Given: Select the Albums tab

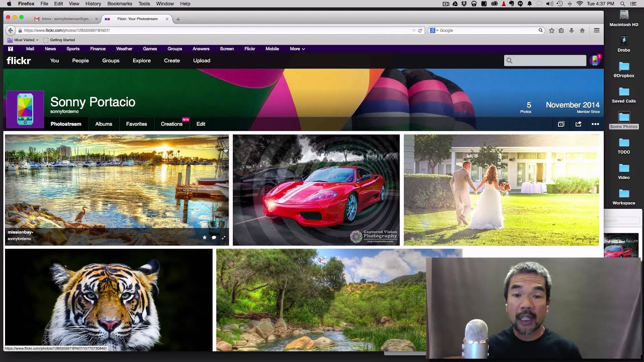Looking at the screenshot, I should pyautogui.click(x=104, y=124).
